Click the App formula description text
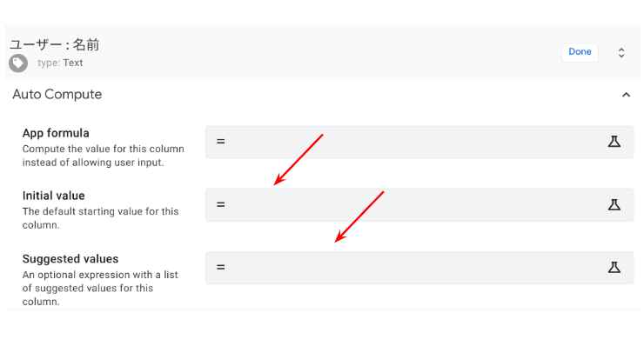Screen dimensions: 644x346 tap(103, 156)
